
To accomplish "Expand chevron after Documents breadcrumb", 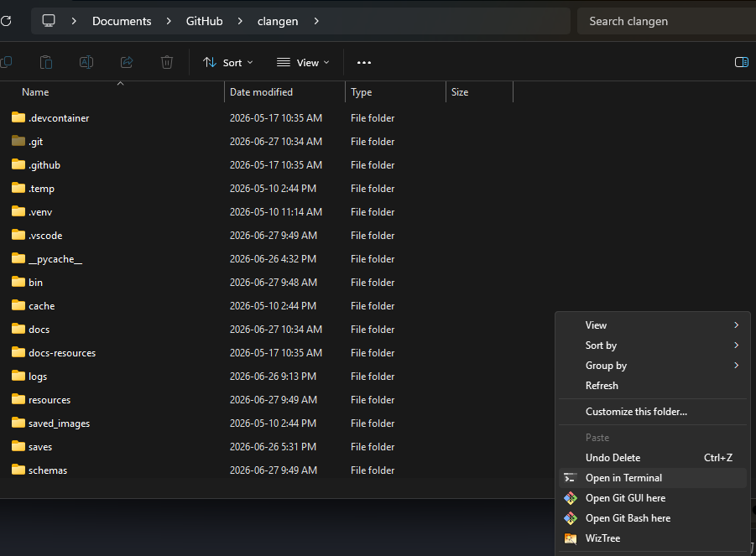I will (169, 21).
